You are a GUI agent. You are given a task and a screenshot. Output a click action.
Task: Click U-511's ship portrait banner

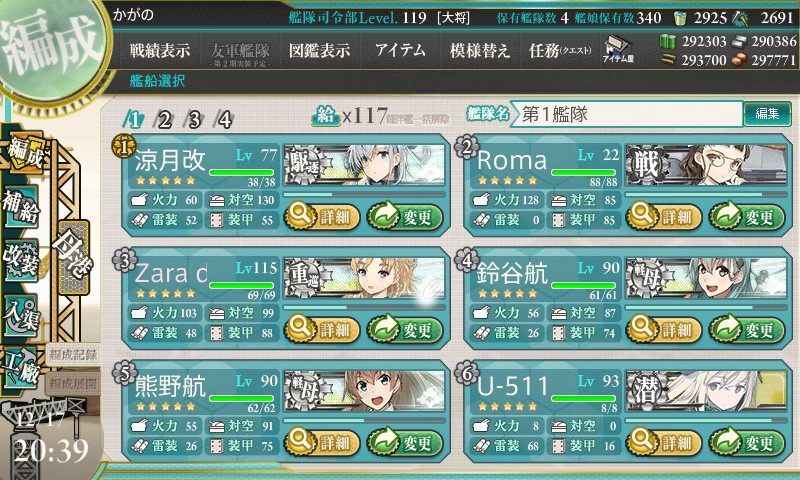click(706, 391)
